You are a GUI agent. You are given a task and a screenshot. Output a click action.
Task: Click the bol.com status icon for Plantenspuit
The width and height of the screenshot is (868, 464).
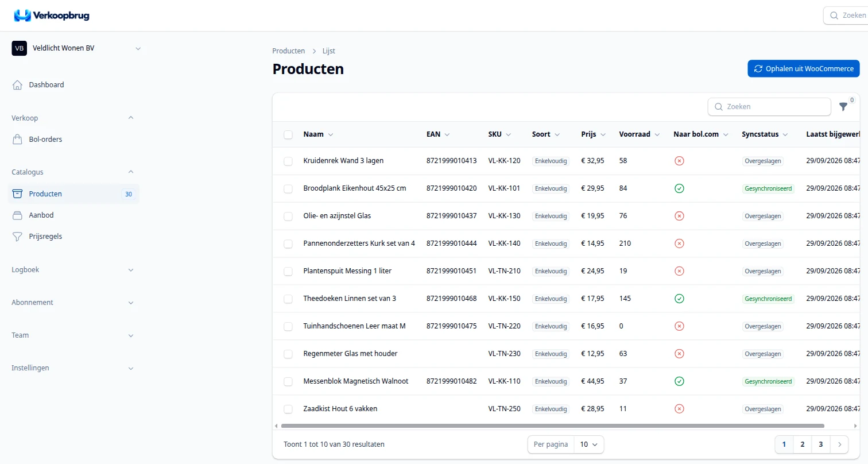[679, 271]
